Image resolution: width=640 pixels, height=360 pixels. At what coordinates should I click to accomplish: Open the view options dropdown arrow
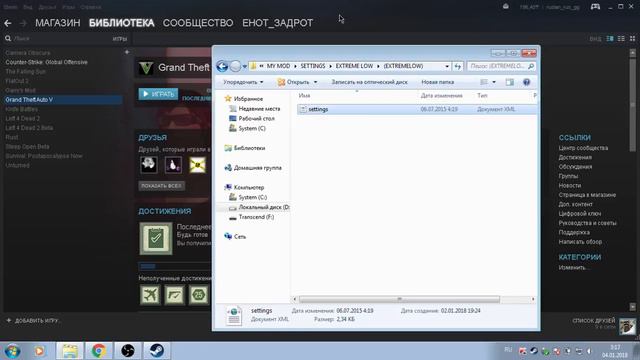coord(494,82)
